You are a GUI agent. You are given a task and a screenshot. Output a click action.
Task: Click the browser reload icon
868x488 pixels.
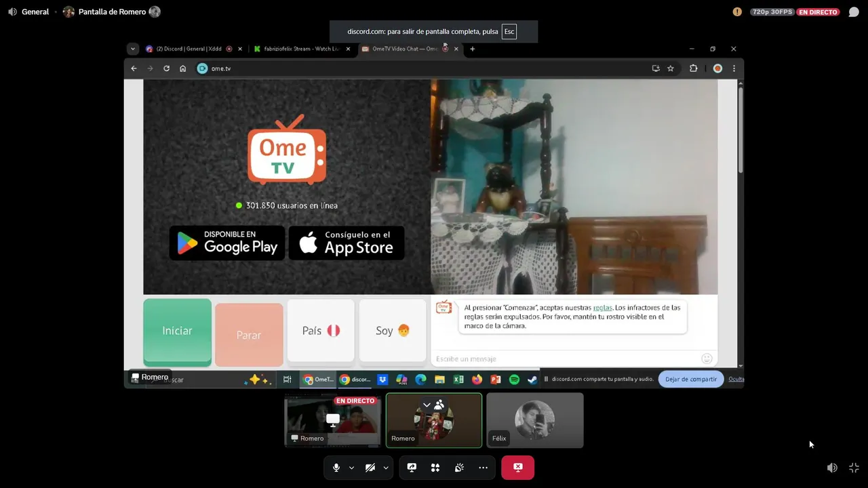166,68
